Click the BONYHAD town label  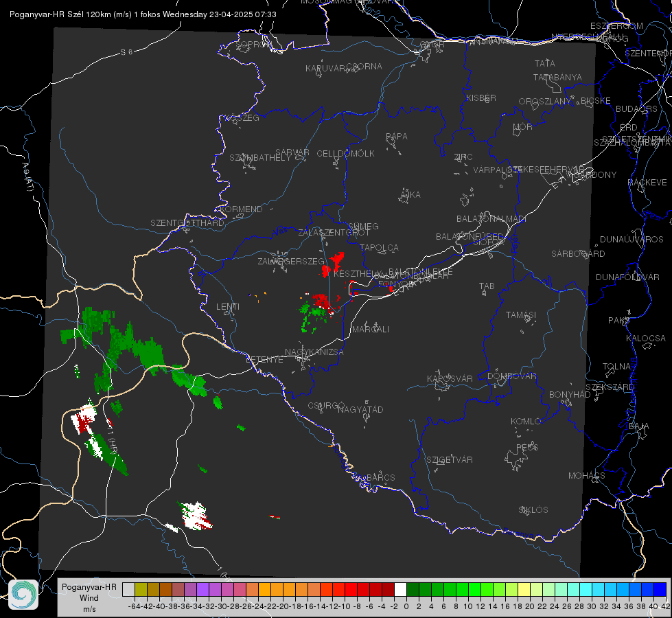click(570, 395)
